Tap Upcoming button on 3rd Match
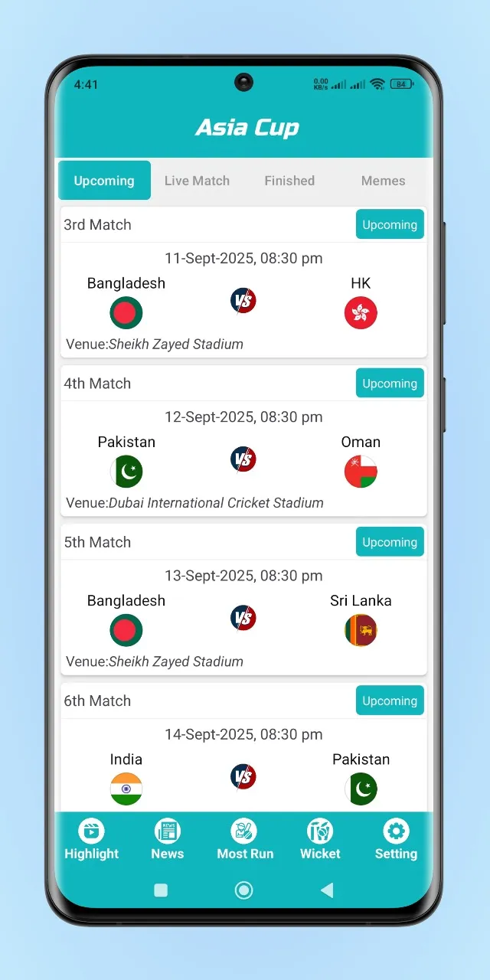490x980 pixels. click(390, 224)
